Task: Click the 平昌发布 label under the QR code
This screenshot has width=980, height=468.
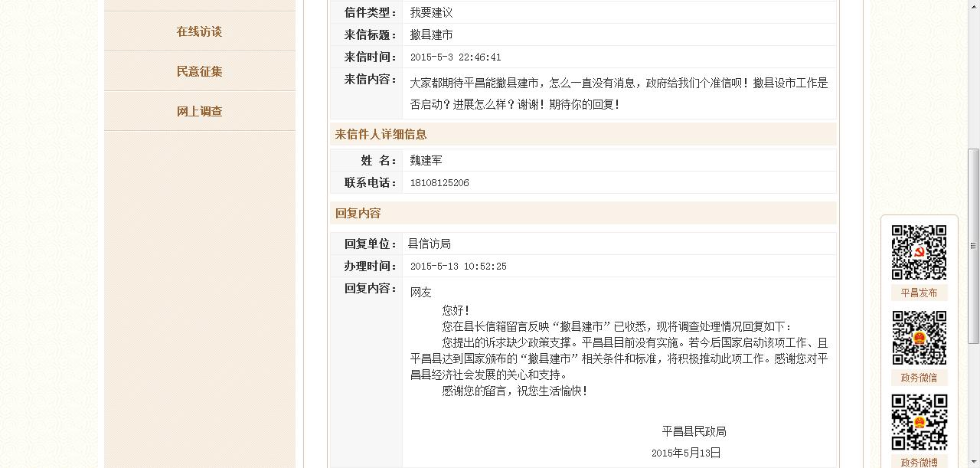Action: [919, 293]
